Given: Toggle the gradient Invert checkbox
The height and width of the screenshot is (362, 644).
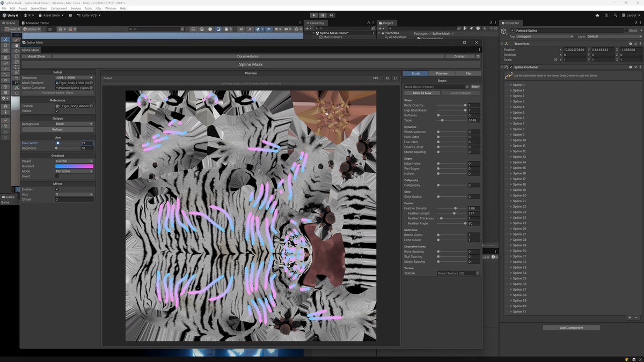Looking at the screenshot, I should 57,176.
